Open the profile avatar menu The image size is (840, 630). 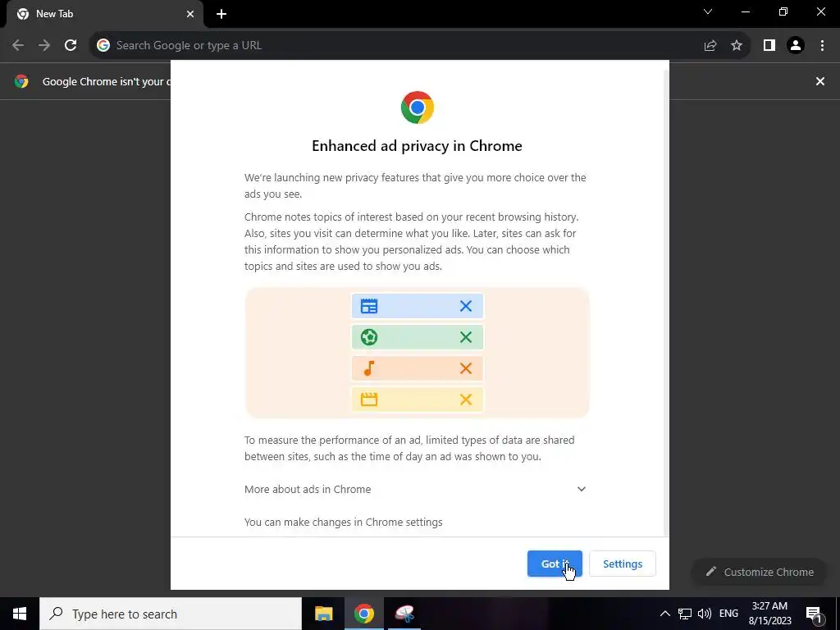(796, 45)
